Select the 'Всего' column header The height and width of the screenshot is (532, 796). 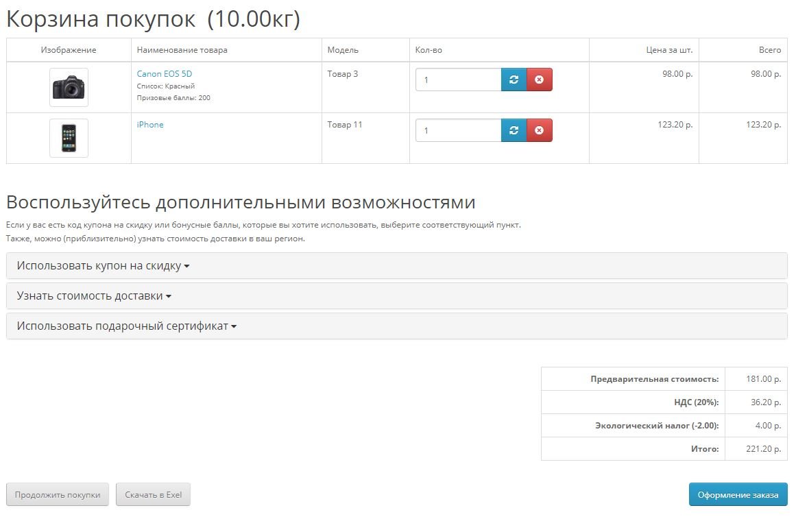tap(770, 50)
